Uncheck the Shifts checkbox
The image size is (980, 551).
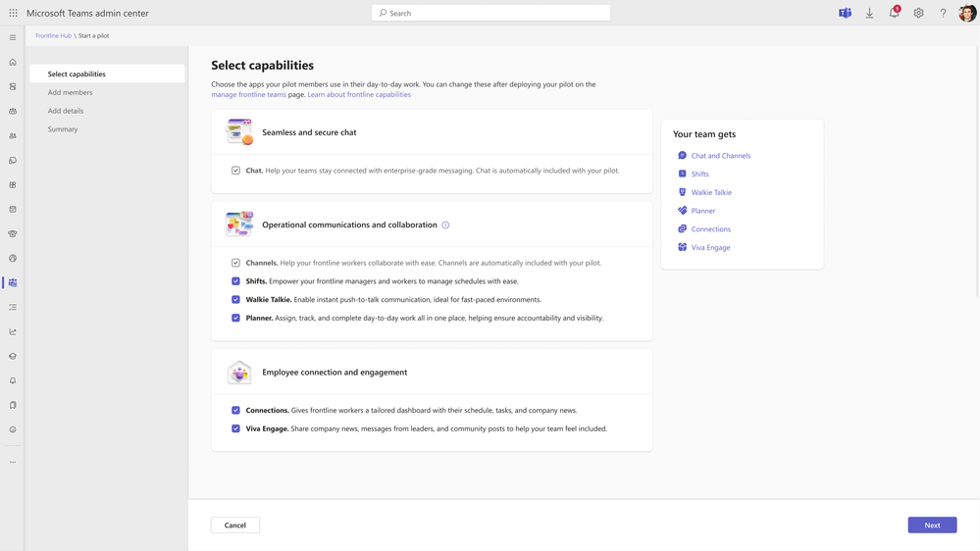tap(235, 281)
